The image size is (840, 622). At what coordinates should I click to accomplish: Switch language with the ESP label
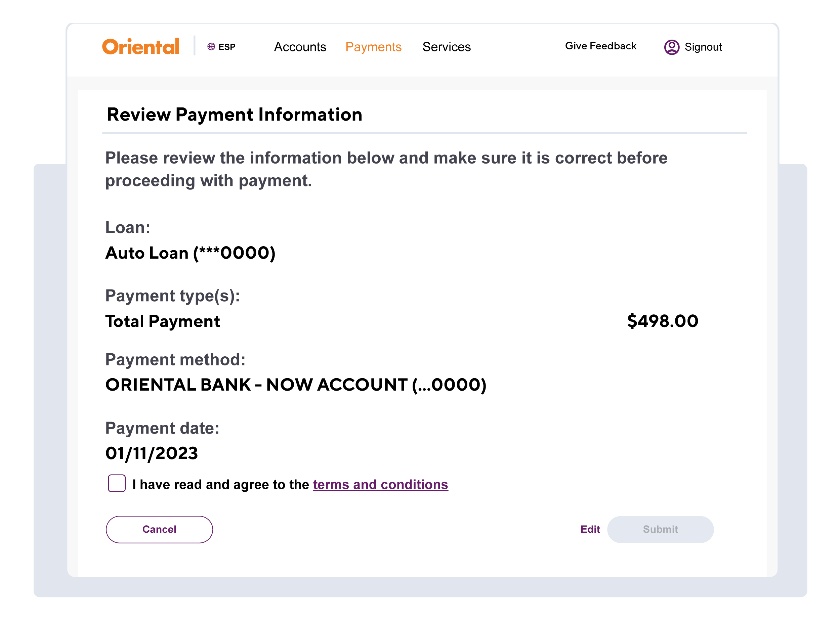point(227,47)
